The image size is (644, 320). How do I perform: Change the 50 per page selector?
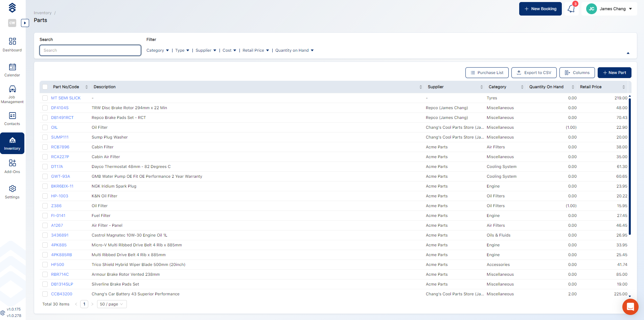(x=112, y=304)
